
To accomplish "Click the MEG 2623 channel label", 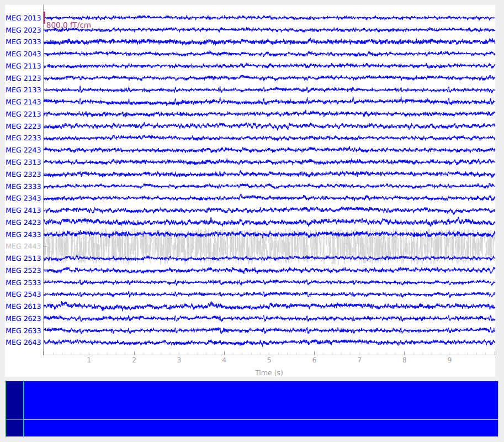I will coord(23,319).
